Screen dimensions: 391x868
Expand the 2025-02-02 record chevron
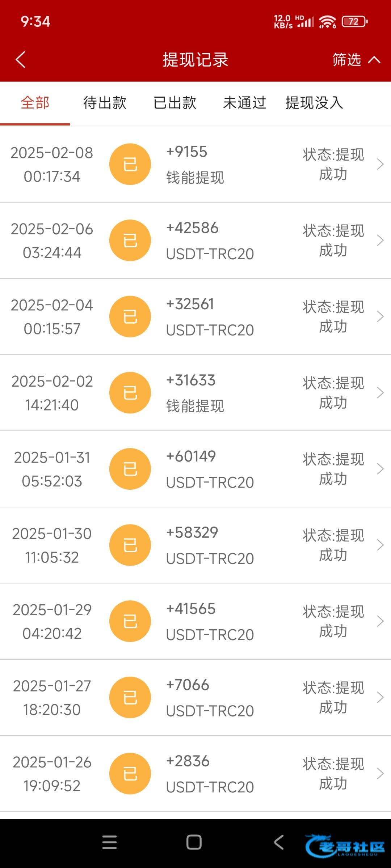coord(380,393)
